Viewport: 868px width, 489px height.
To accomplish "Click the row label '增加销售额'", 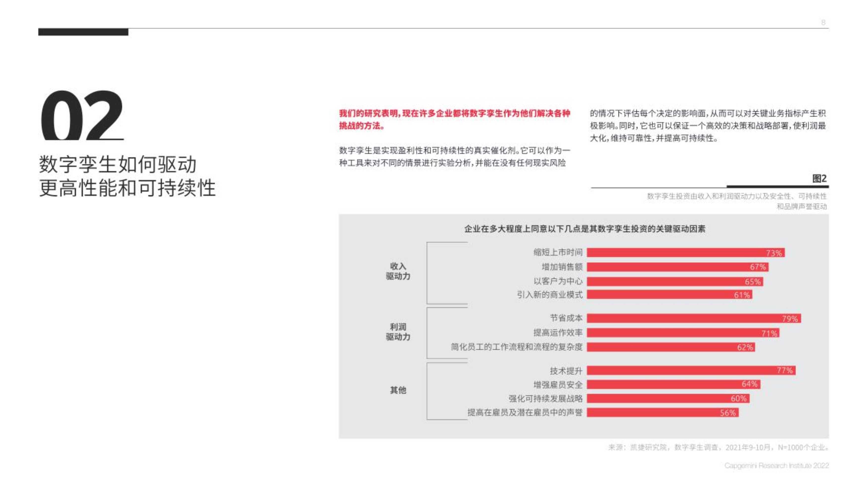I will pos(562,267).
